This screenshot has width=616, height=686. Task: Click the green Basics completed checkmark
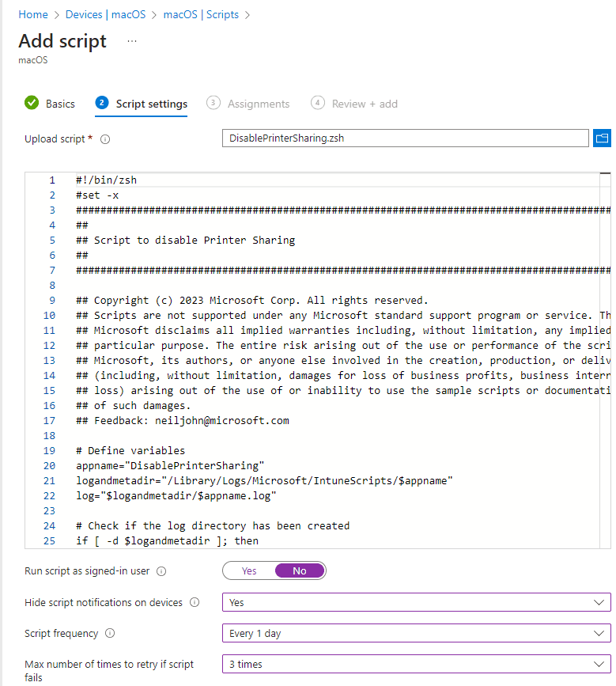pyautogui.click(x=32, y=103)
